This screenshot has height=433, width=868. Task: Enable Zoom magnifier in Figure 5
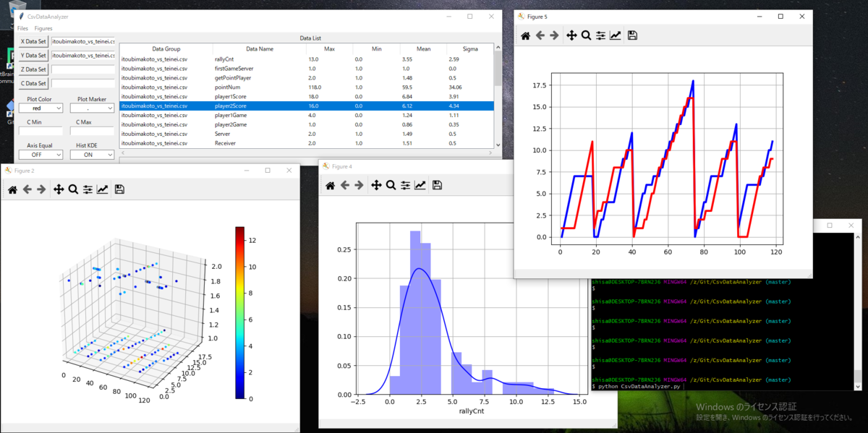tap(586, 35)
